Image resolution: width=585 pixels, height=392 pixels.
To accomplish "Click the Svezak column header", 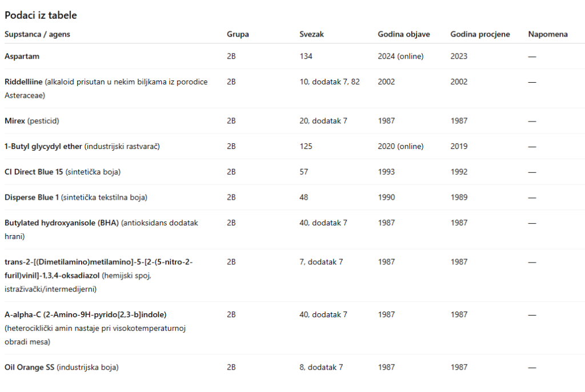I will (x=311, y=34).
